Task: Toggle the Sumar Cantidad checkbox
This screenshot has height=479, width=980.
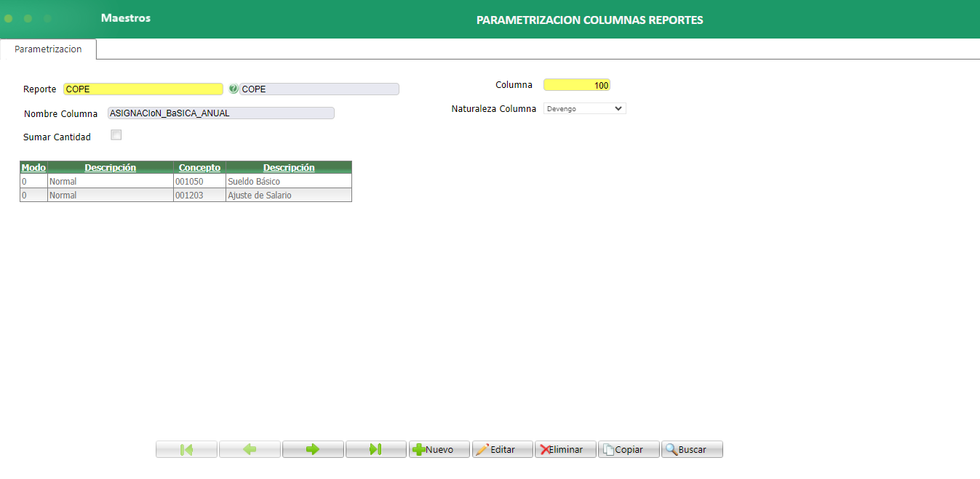Action: pyautogui.click(x=116, y=134)
